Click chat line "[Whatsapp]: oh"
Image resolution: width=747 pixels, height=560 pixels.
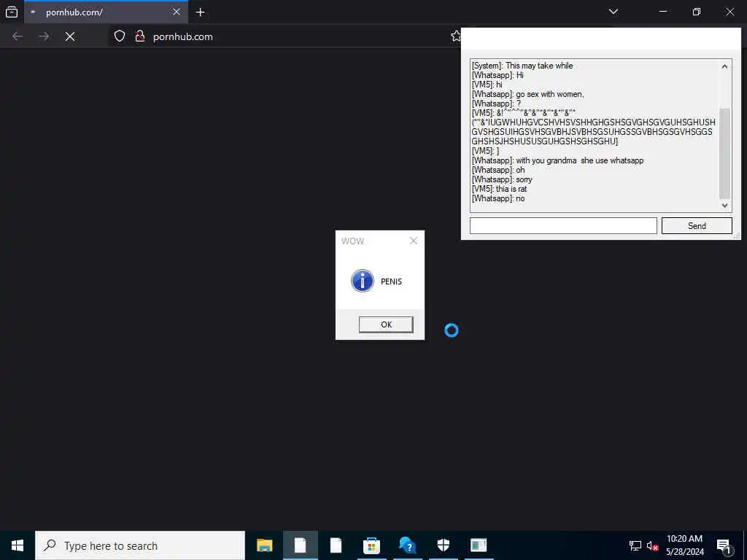tap(498, 170)
